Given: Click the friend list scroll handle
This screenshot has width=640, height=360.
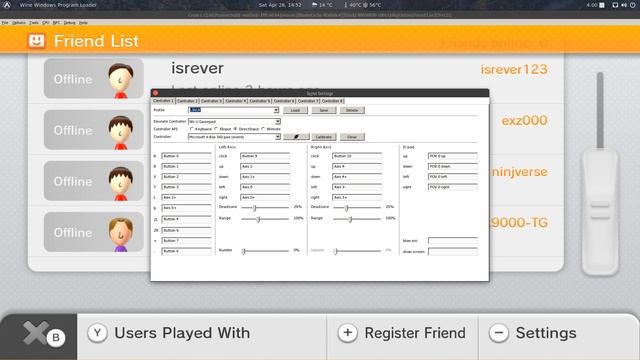Looking at the screenshot, I should 600,212.
